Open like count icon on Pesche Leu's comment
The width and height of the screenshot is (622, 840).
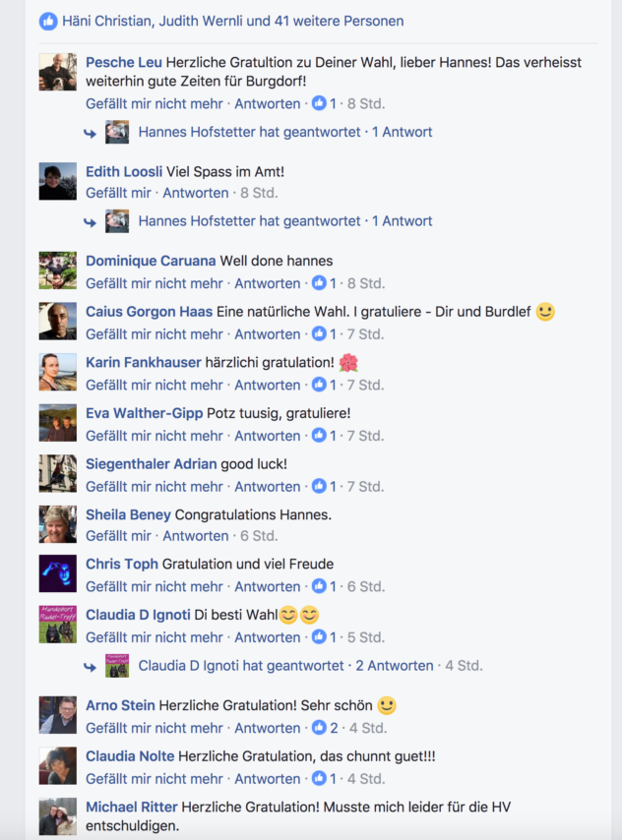[319, 103]
